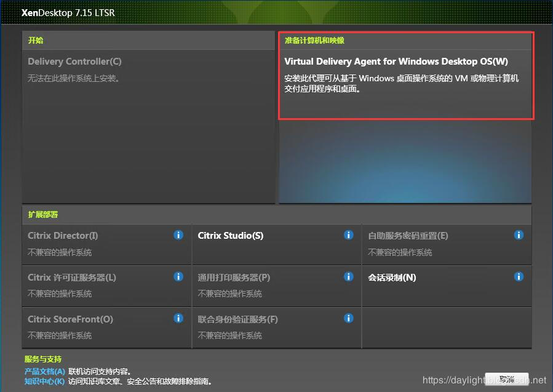This screenshot has height=392, width=553.
Task: Select Citrix StoreFront(O) entry
Action: 70,319
